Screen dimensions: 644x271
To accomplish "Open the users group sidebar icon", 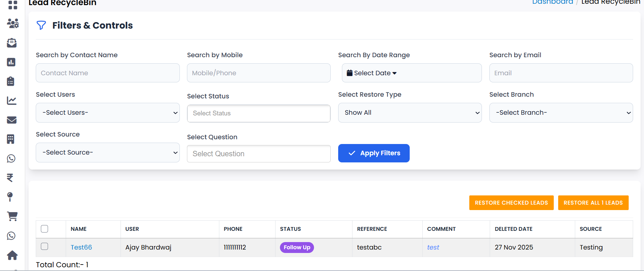I will pos(13,23).
